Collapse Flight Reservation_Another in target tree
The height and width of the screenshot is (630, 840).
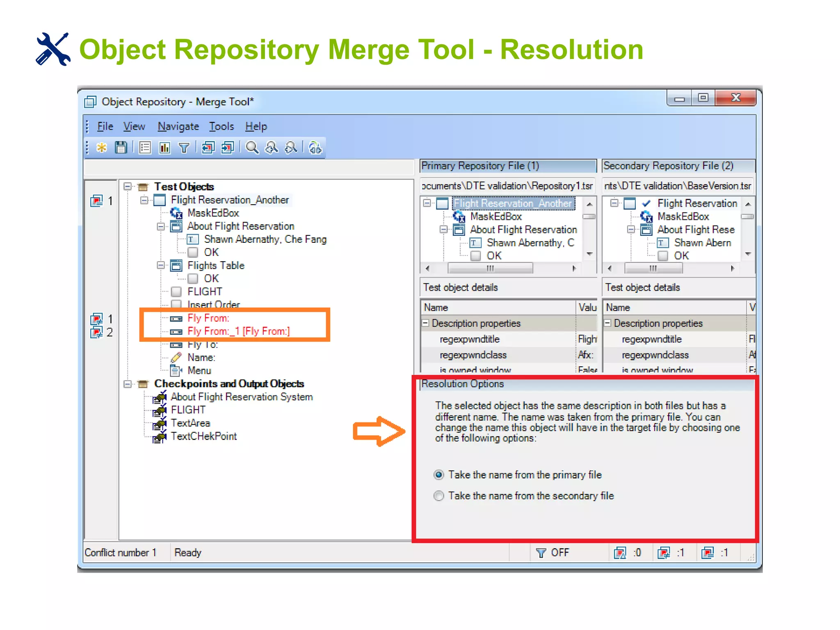(x=144, y=200)
